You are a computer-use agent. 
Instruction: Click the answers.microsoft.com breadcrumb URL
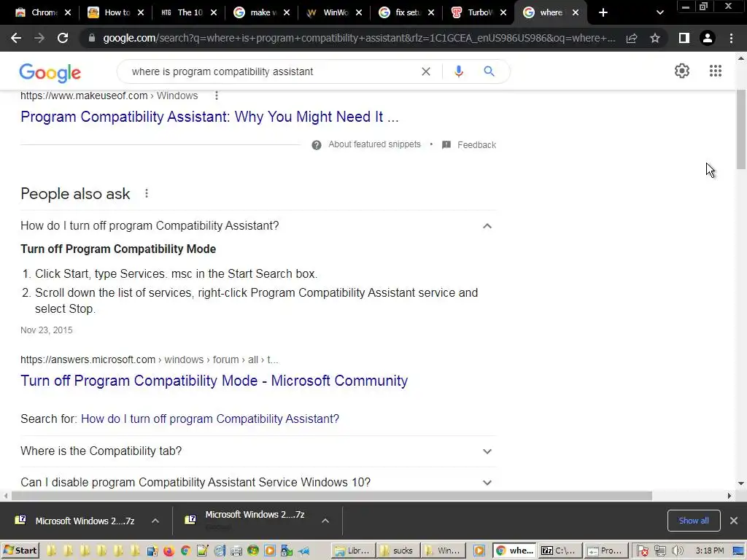149,359
